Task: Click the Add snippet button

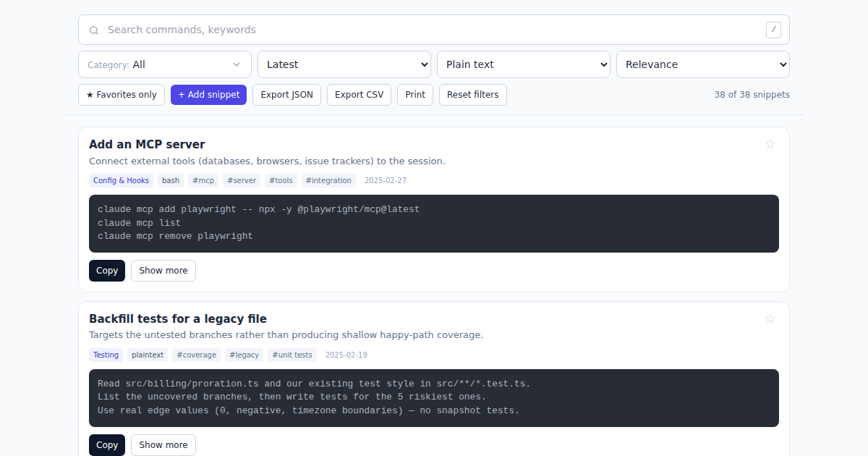Action: [209, 95]
